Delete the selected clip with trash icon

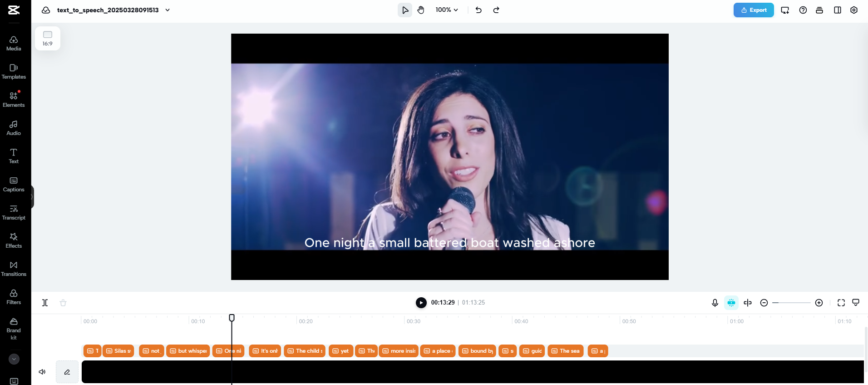tap(63, 303)
